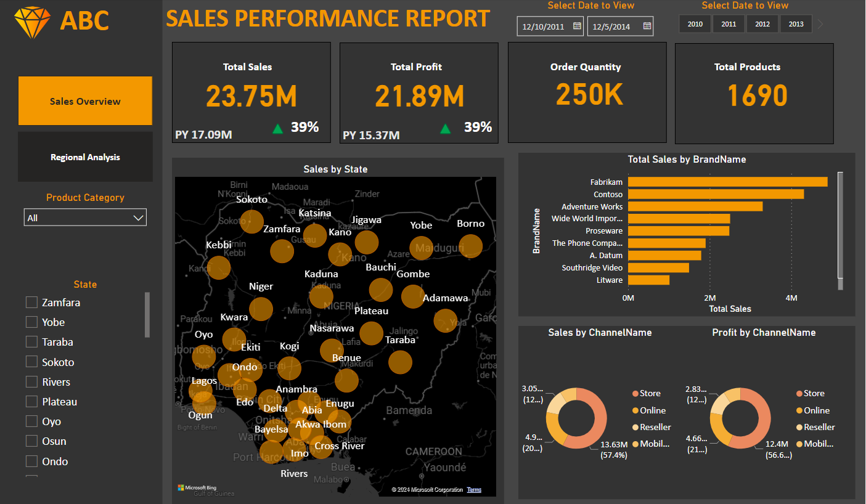Select the Borno bubble on the map
The width and height of the screenshot is (866, 504).
tap(471, 246)
